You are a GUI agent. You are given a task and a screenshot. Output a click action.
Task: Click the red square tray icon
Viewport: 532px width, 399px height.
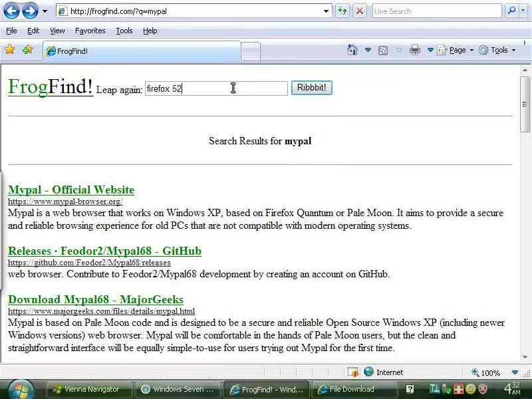[458, 389]
